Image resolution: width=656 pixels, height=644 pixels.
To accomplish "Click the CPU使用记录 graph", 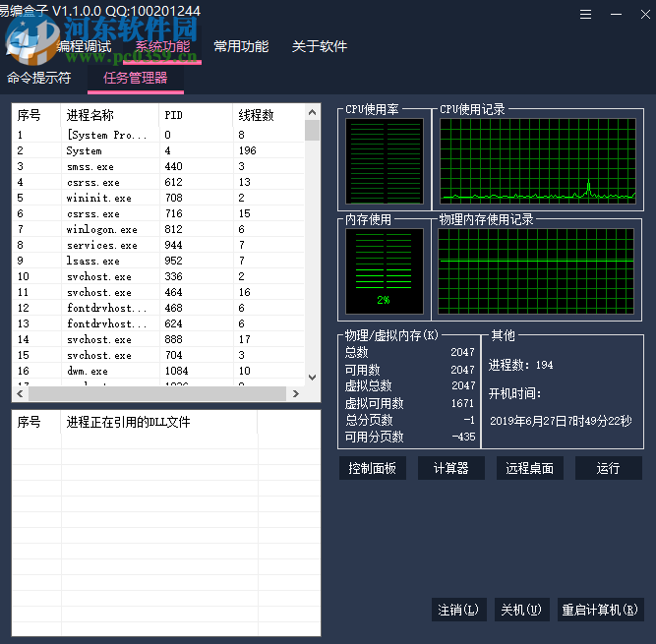I will click(538, 161).
